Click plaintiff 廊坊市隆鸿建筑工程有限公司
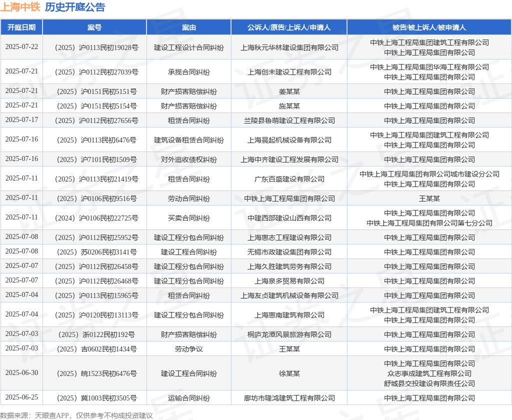This screenshot has width=512, height=420. 289,398
